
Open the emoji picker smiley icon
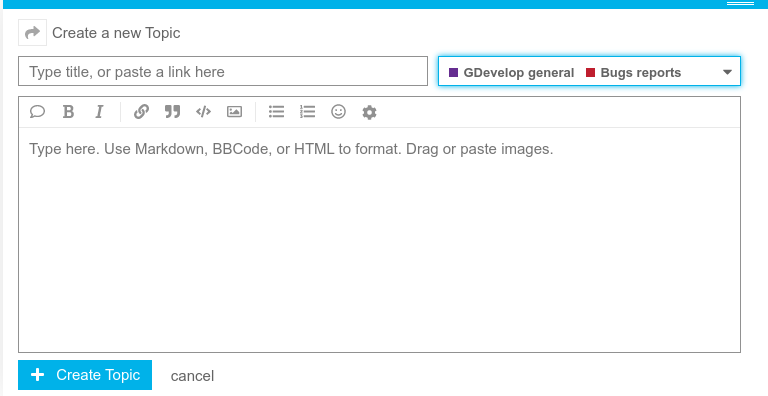[338, 112]
